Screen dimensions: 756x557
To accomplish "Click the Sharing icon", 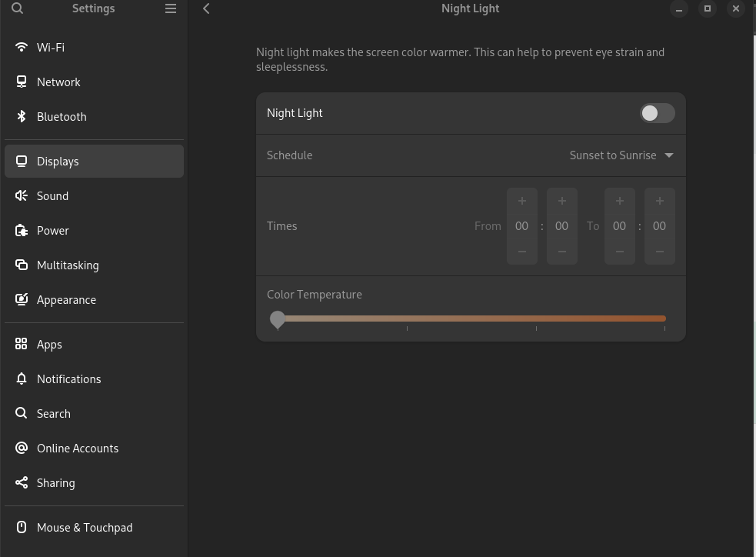I will pos(22,482).
